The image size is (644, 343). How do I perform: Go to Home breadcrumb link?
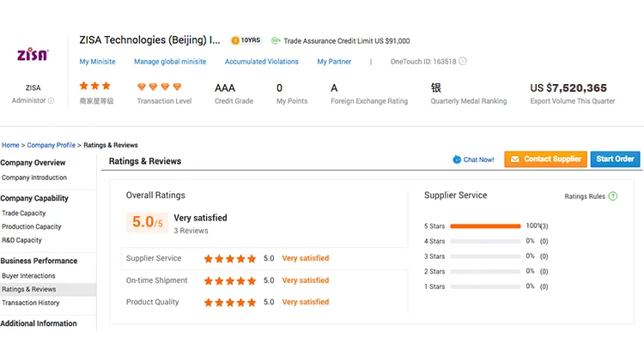coord(10,145)
